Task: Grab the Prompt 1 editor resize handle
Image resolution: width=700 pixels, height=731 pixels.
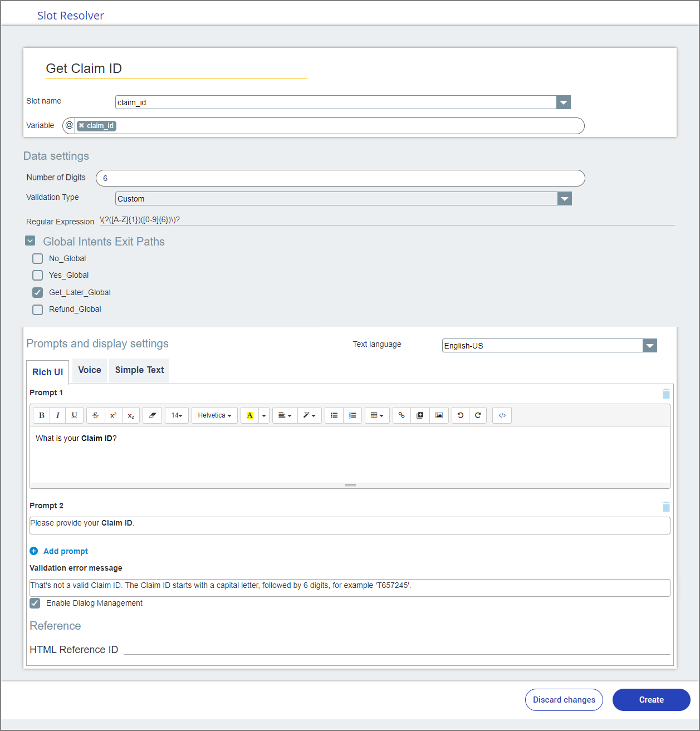Action: [x=350, y=486]
